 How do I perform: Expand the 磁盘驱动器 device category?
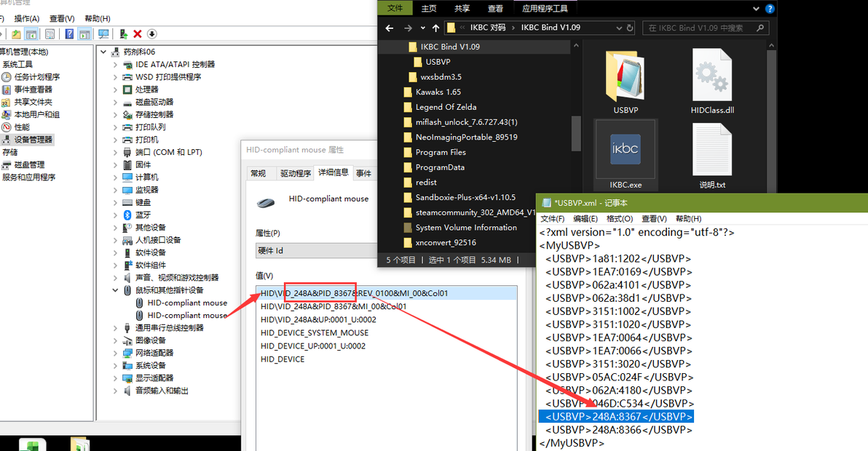coord(115,103)
